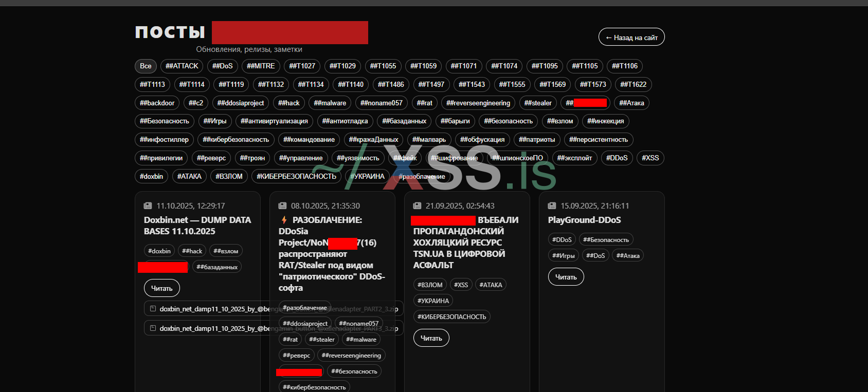Viewport: 868px width, 392px height.
Task: Select the ##эксплойт filter tag
Action: (x=574, y=158)
